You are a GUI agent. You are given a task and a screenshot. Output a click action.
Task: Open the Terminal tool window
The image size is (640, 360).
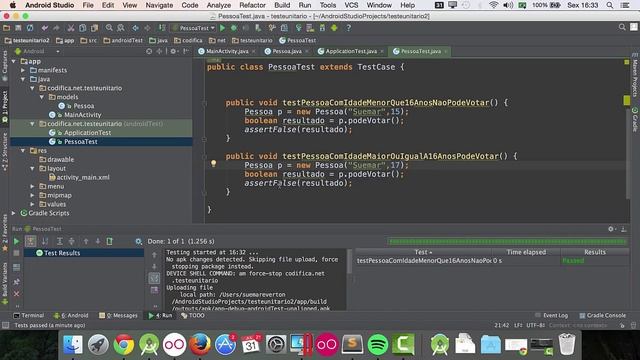pos(29,316)
